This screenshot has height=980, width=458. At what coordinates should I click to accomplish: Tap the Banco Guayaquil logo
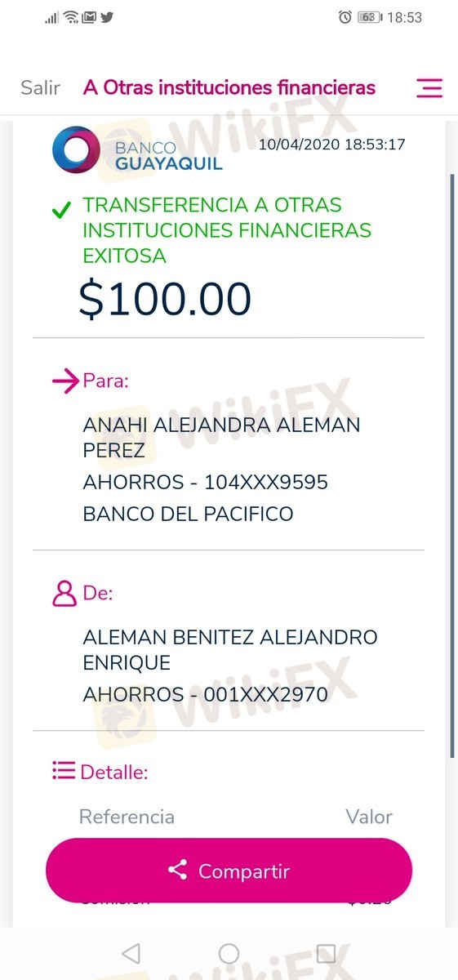pos(137,149)
